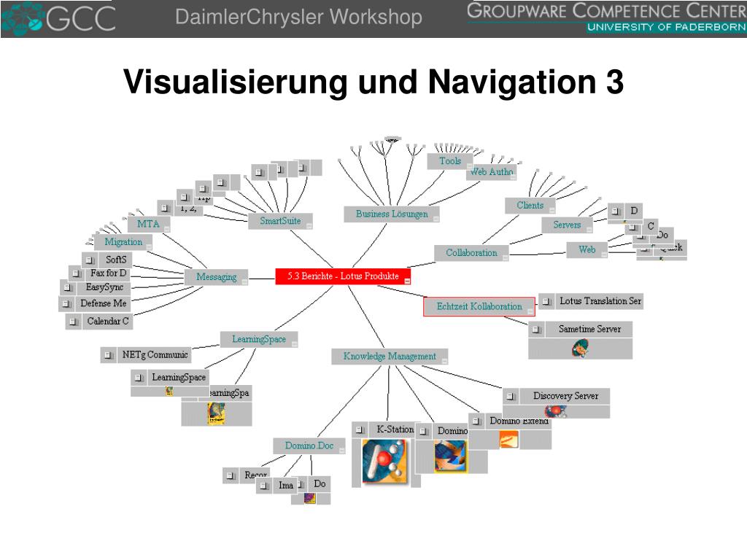The width and height of the screenshot is (747, 560).
Task: Toggle the Knowledge Management expander handle
Action: click(444, 362)
